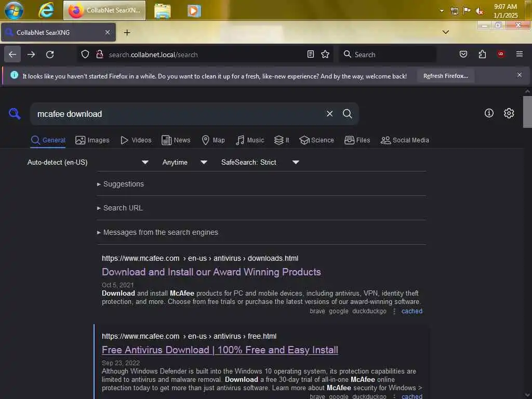Open the clock showing 9:07 AM
The width and height of the screenshot is (532, 399).
pos(505,11)
